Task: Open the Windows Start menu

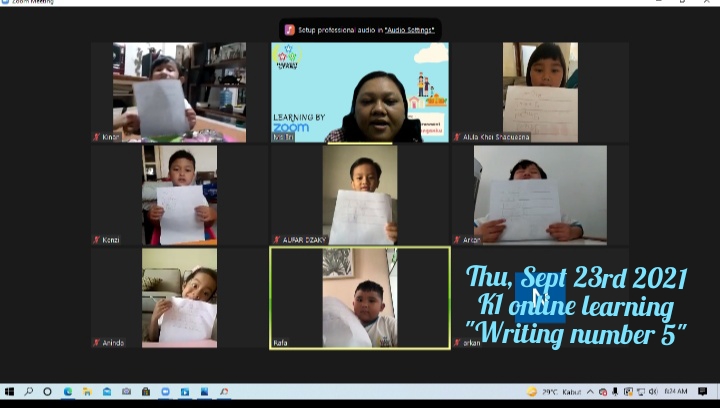Action: coord(9,391)
